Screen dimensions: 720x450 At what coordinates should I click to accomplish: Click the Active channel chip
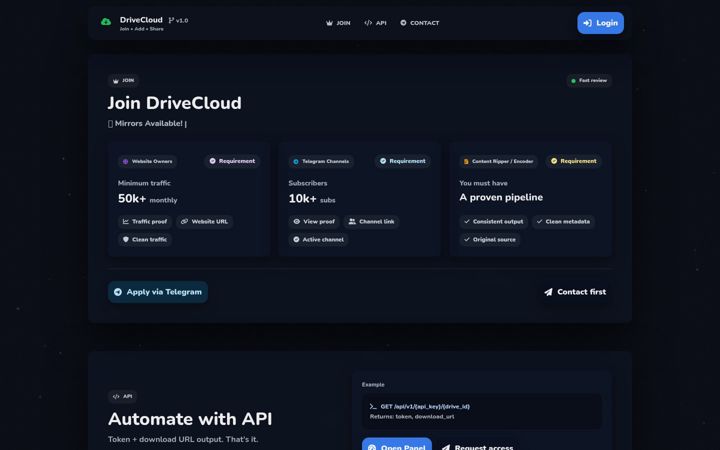pos(318,239)
